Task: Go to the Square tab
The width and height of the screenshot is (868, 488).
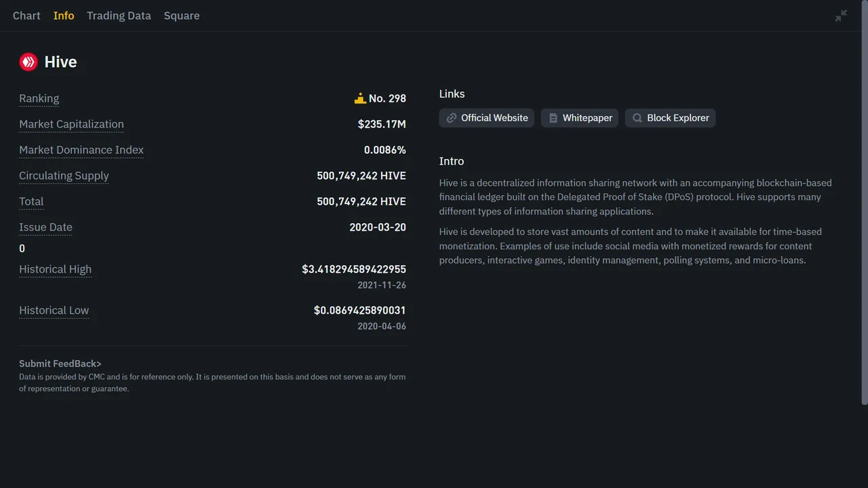Action: [x=182, y=16]
